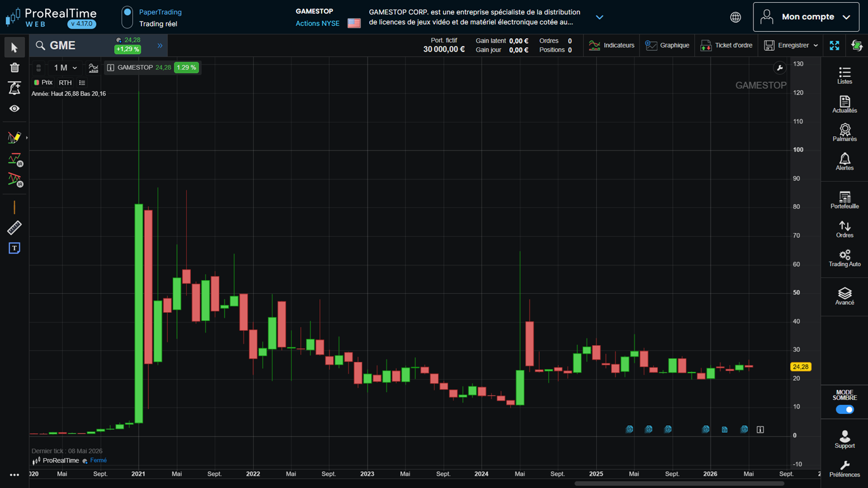Open the Ticket d'ordre panel
Viewport: 868px width, 488px height.
726,45
